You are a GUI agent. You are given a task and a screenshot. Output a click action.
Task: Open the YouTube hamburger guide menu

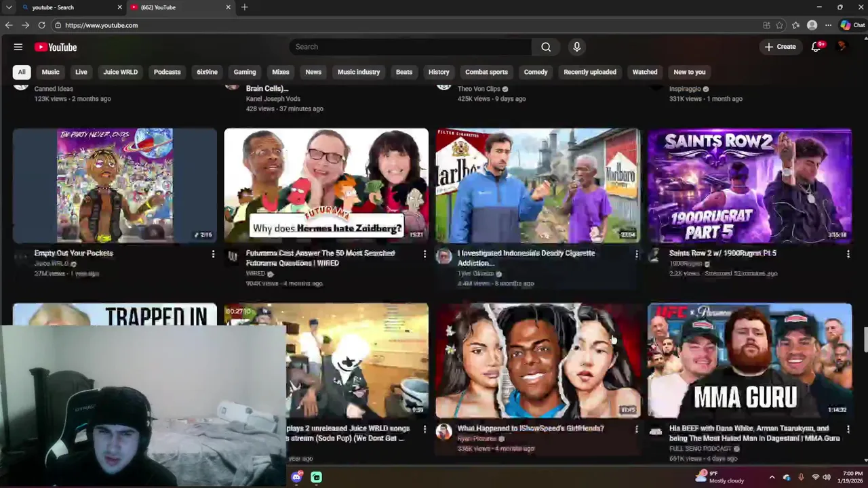[x=18, y=47]
